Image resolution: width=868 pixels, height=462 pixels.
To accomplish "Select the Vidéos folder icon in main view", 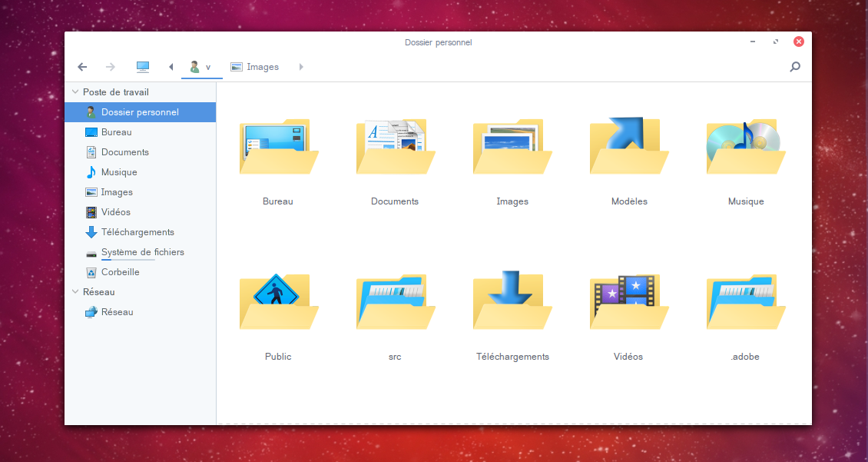I will click(x=629, y=301).
